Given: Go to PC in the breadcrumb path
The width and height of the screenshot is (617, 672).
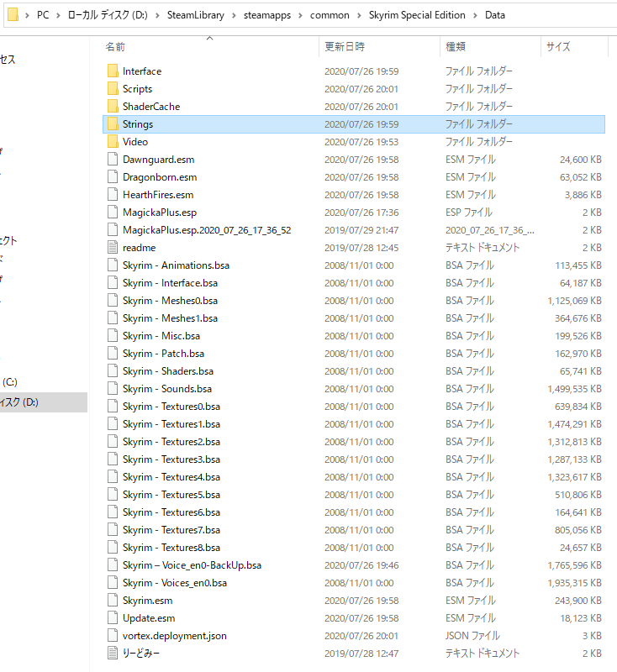Looking at the screenshot, I should click(x=43, y=15).
